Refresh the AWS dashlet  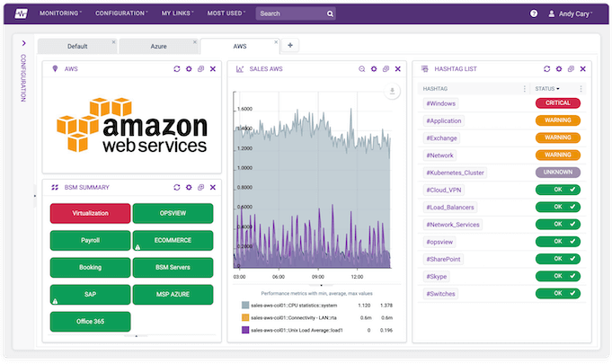pyautogui.click(x=177, y=69)
